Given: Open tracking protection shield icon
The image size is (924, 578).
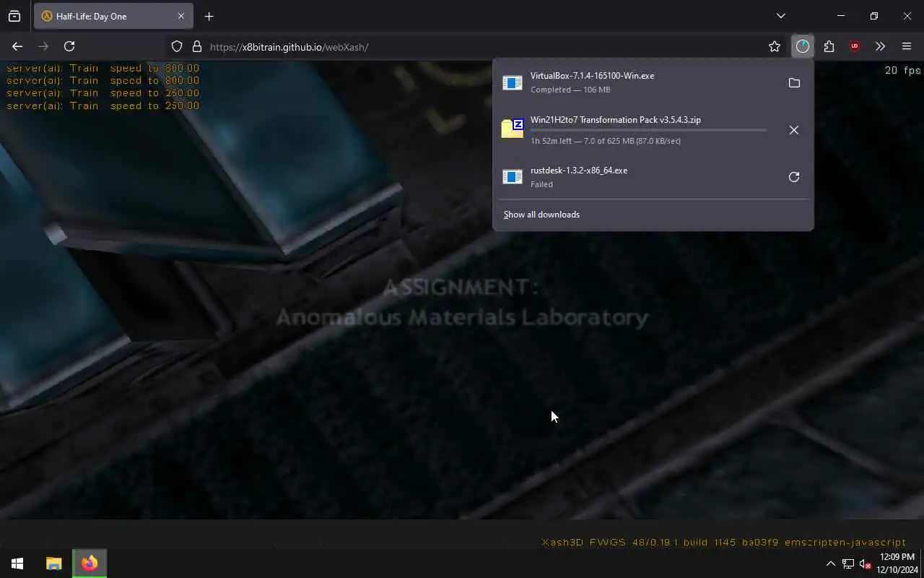Looking at the screenshot, I should pos(177,46).
